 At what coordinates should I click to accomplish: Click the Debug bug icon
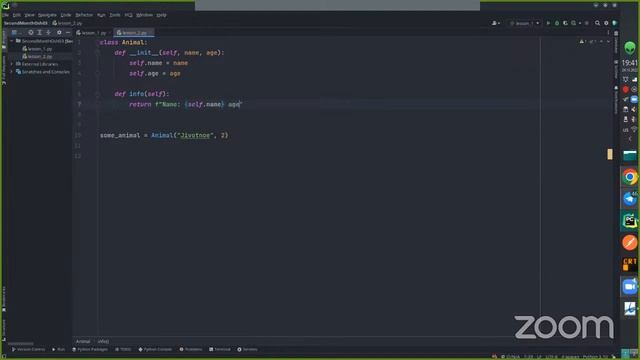pyautogui.click(x=557, y=23)
